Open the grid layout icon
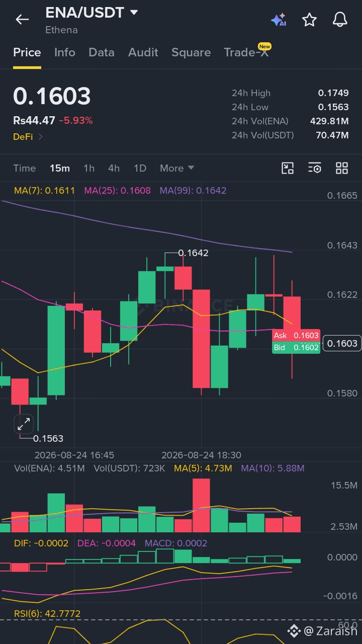362x644 pixels. (x=342, y=168)
